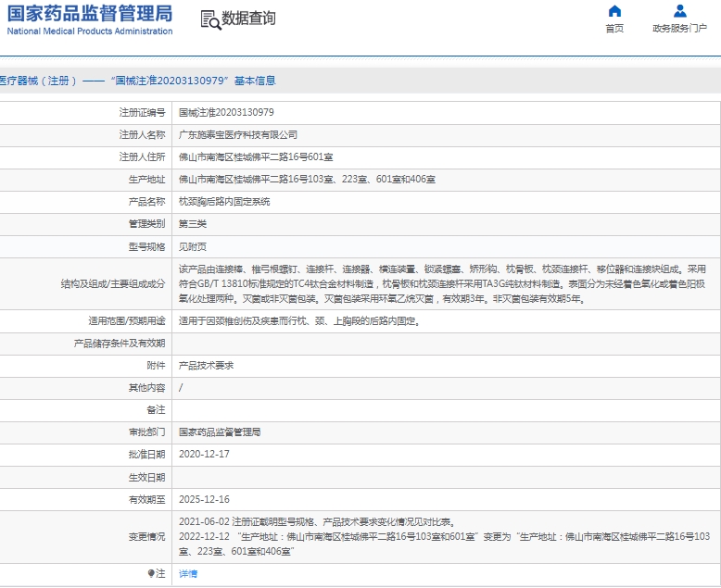Image resolution: width=721 pixels, height=588 pixels.
Task: Open the 首页 home icon
Action: tap(614, 11)
